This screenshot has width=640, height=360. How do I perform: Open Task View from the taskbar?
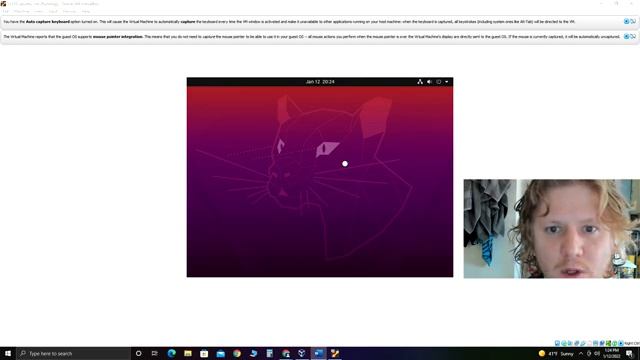tap(155, 353)
